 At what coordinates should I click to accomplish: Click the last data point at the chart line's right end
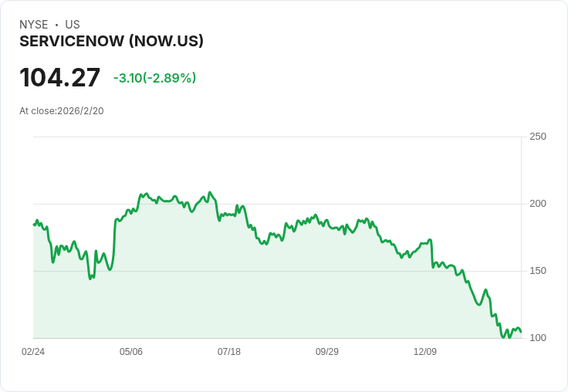click(521, 332)
